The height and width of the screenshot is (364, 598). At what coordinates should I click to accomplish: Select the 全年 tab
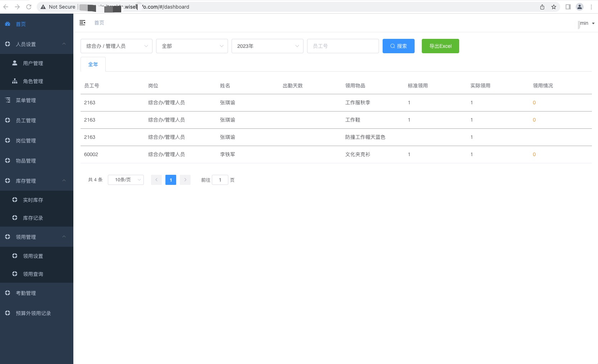(93, 64)
